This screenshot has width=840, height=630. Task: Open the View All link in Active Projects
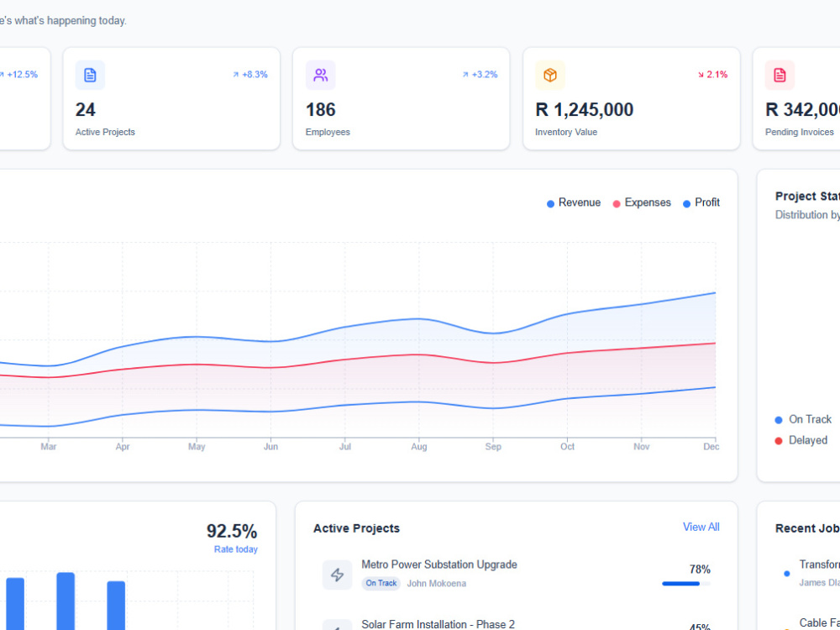(x=701, y=528)
